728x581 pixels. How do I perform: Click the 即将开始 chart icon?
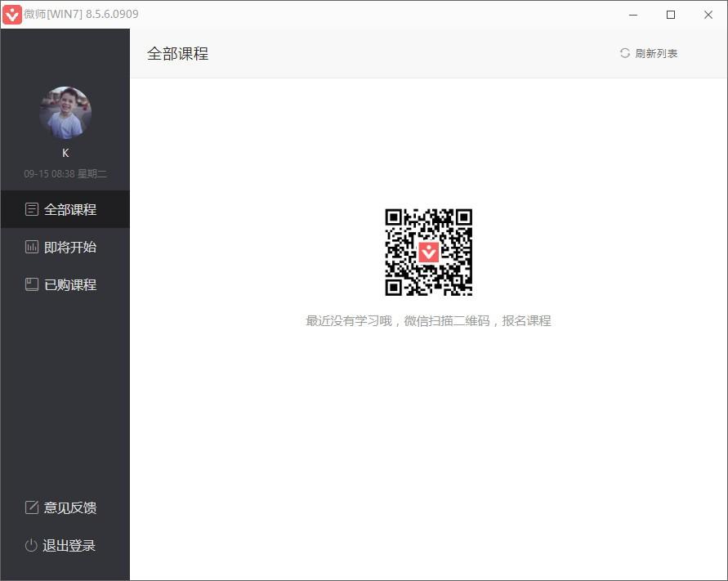click(x=32, y=247)
